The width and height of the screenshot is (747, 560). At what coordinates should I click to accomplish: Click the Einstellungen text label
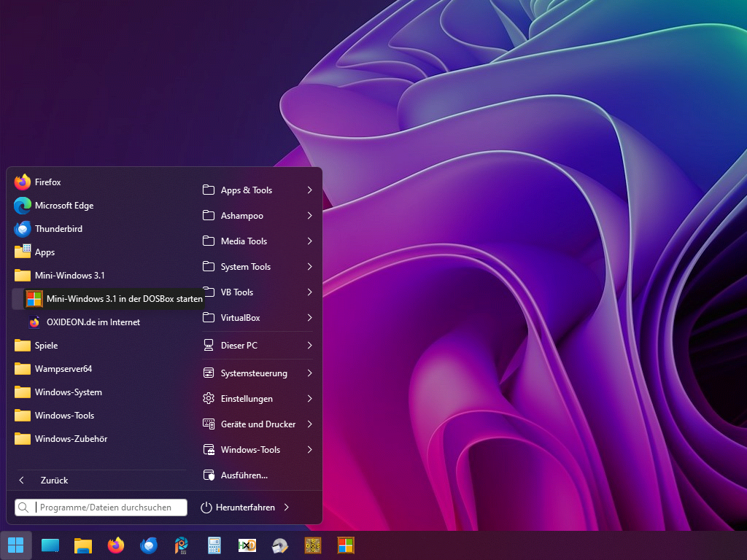coord(247,399)
